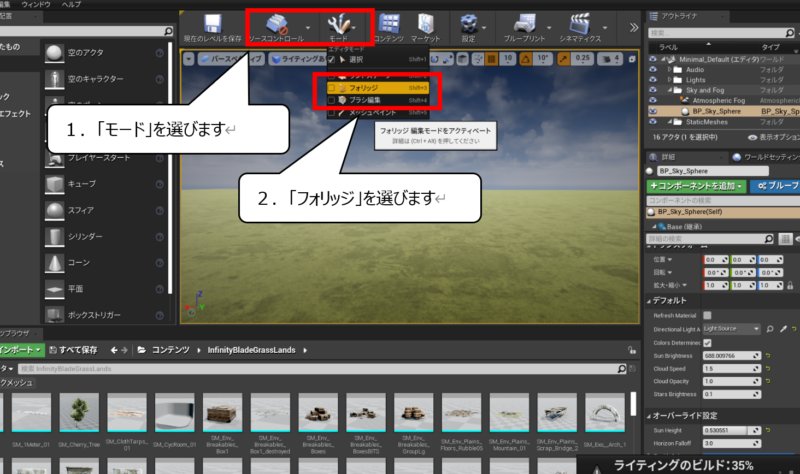Screen dimensions: 800x474
Task: Toggle the scale lock ratio icon
Action: [x=790, y=285]
